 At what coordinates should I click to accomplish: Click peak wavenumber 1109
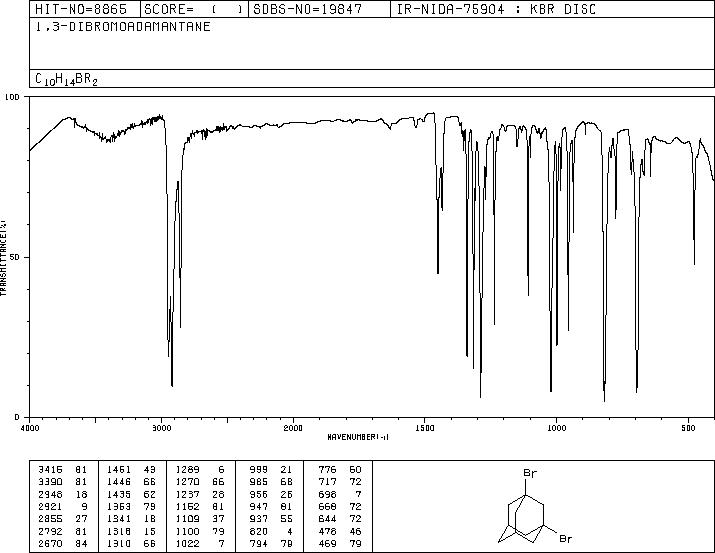click(187, 519)
